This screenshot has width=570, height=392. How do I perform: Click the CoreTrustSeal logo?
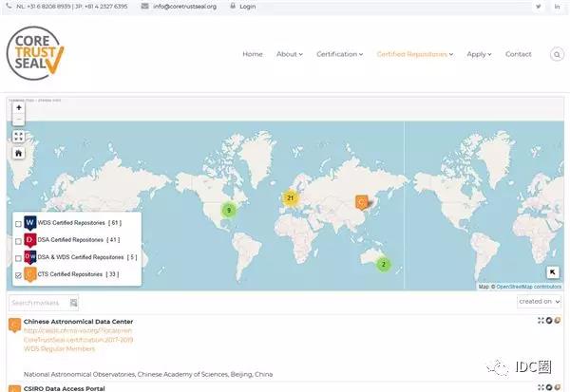point(35,53)
